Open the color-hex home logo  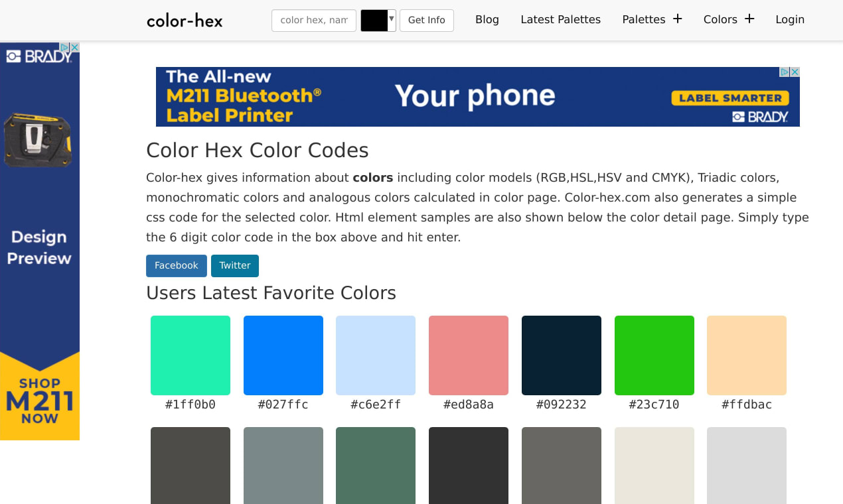point(185,21)
